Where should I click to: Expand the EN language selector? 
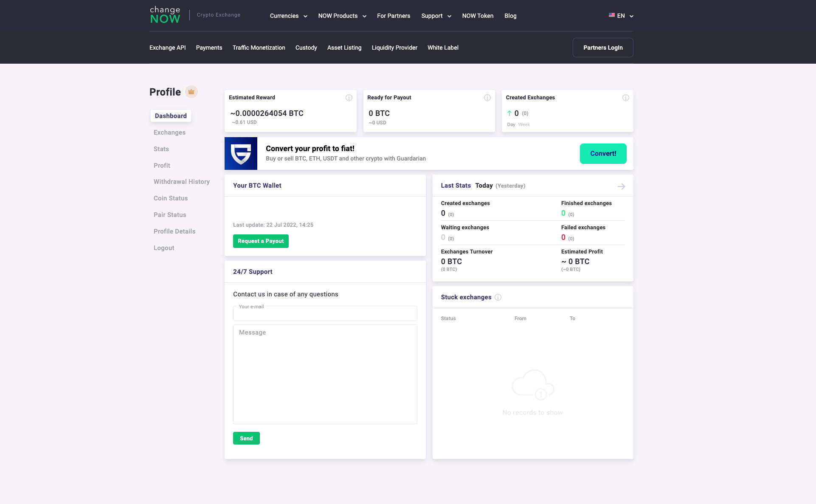(x=621, y=16)
